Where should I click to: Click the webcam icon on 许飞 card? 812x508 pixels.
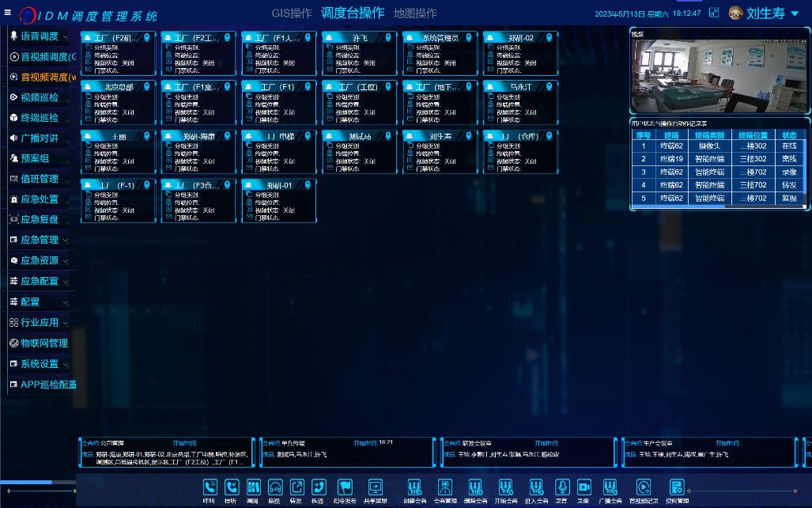(387, 37)
